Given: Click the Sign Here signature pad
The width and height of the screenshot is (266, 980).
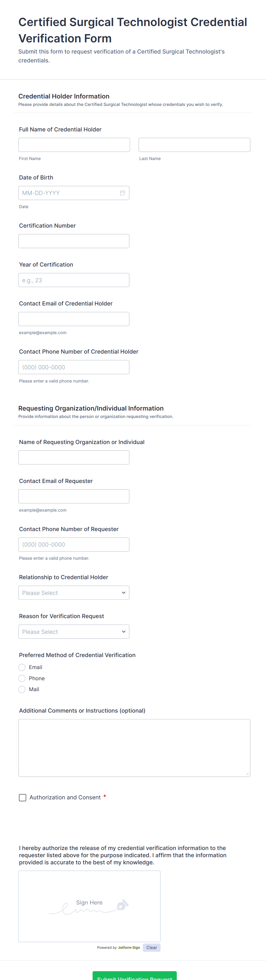Looking at the screenshot, I should (x=89, y=906).
